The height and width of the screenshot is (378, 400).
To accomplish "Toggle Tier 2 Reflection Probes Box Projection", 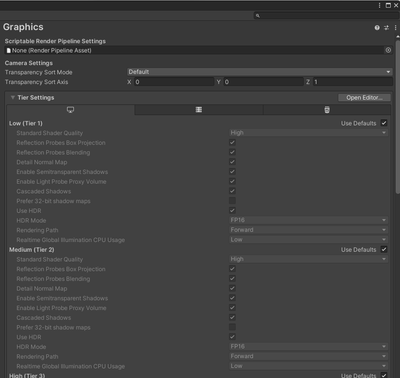I will click(232, 269).
